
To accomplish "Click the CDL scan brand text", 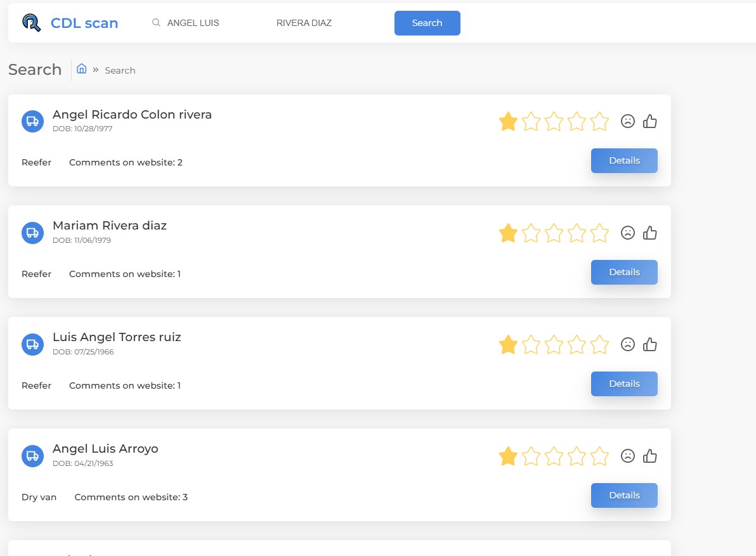I will point(84,23).
